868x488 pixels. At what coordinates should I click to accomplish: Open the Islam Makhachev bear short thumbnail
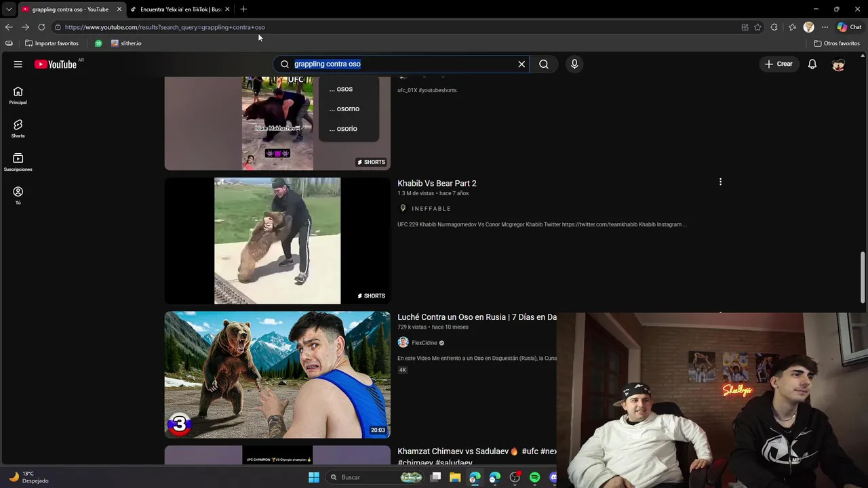[x=277, y=123]
